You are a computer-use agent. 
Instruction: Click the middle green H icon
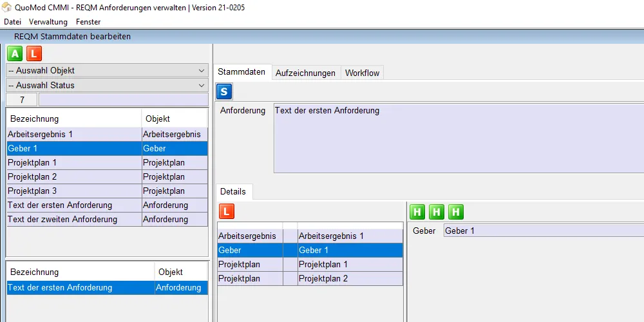437,211
